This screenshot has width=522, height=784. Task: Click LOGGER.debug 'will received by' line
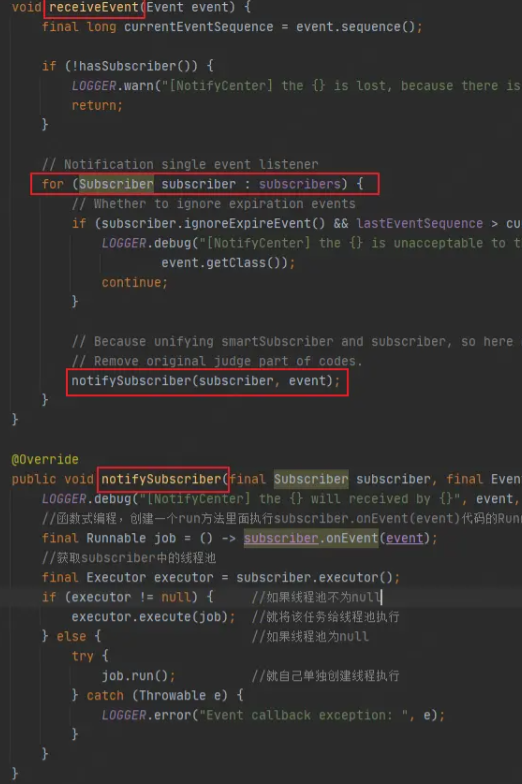coord(282,499)
